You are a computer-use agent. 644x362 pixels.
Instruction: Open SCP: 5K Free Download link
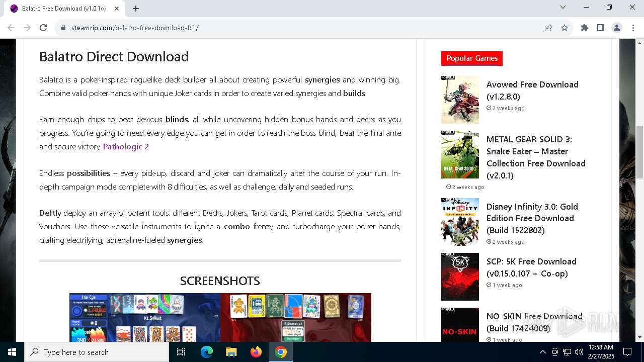click(531, 267)
